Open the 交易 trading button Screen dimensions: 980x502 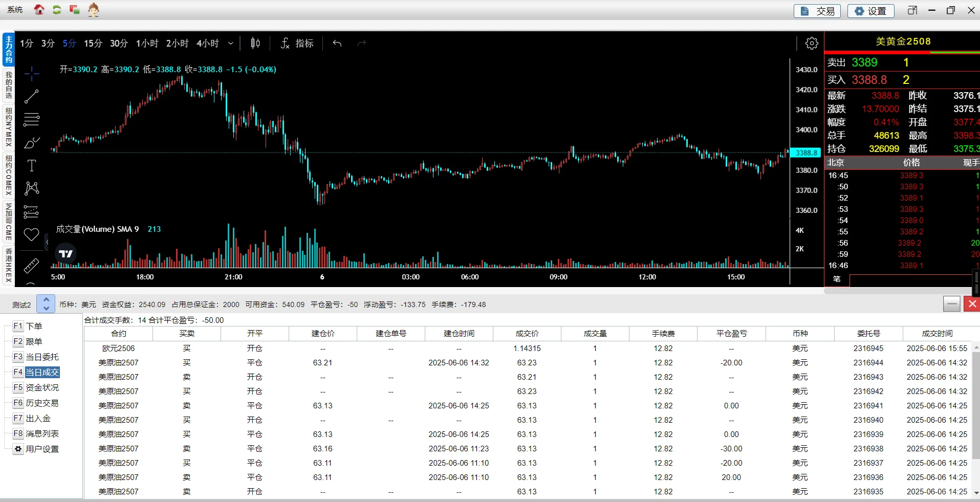pyautogui.click(x=817, y=11)
